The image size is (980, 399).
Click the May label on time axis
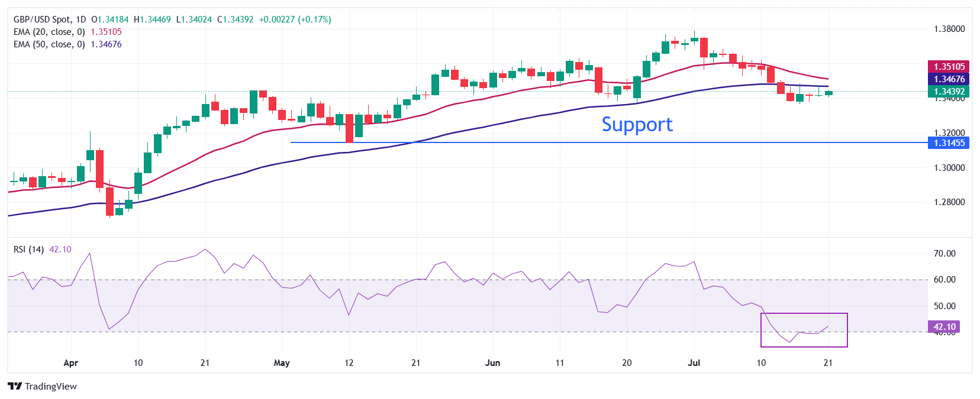click(x=282, y=363)
